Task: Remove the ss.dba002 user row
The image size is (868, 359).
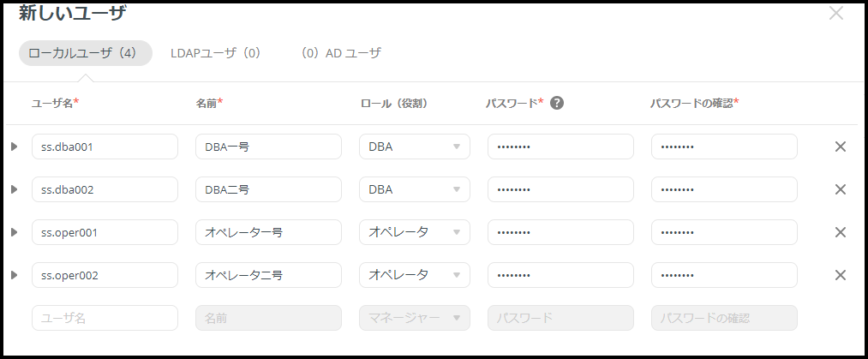Action: 841,189
